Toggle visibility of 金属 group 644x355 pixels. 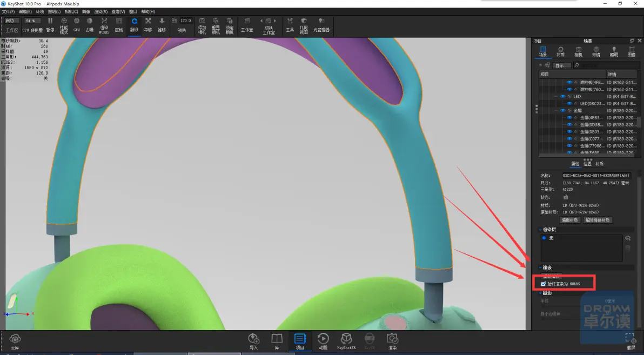(x=562, y=111)
